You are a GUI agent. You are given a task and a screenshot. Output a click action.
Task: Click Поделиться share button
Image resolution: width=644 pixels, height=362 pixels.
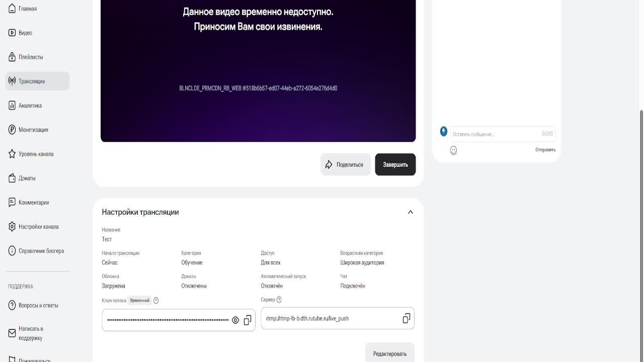point(346,164)
